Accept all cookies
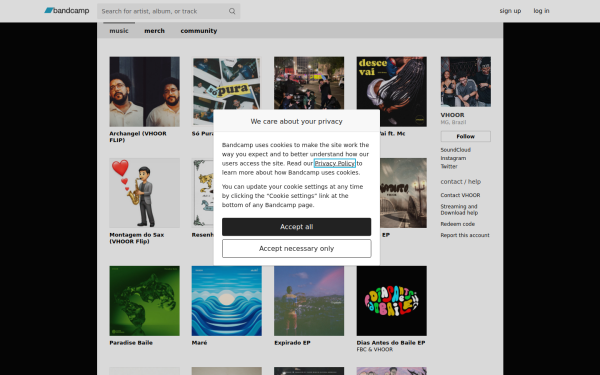 297,227
